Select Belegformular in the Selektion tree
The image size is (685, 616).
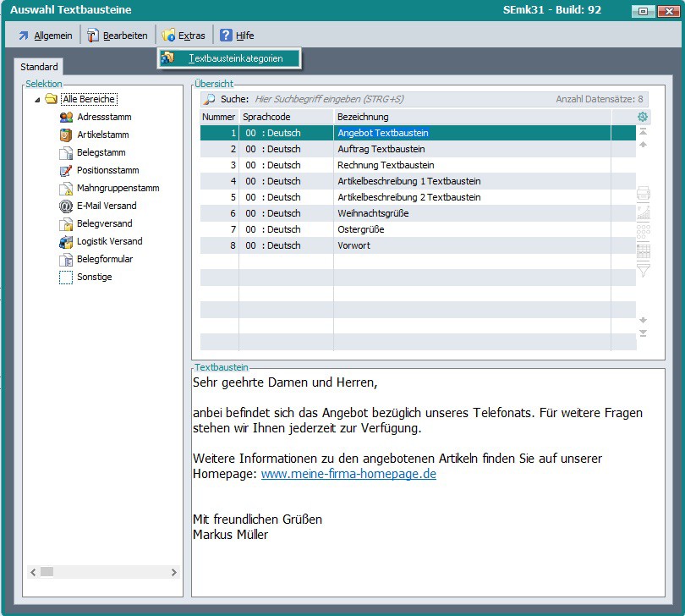(x=105, y=259)
